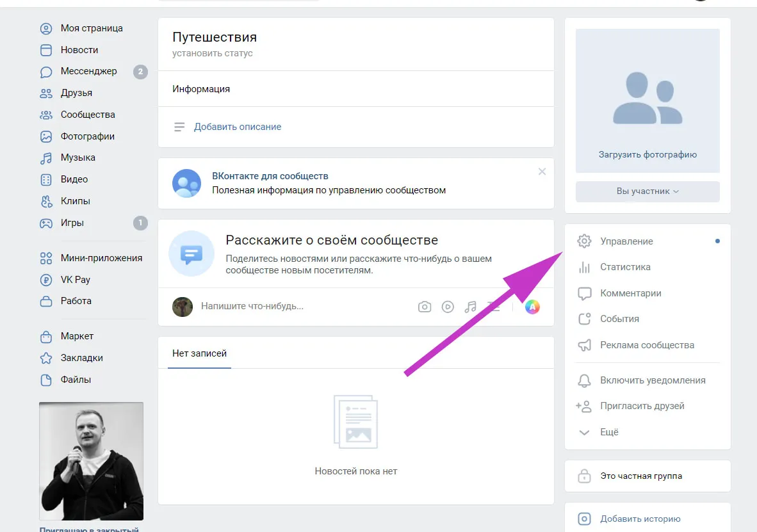Screen dimensions: 757x532
Task: Open Мини-приложения grid icon
Action: 46,258
